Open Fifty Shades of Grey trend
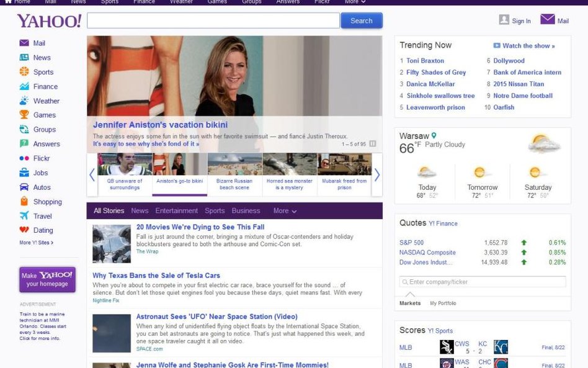 point(436,73)
